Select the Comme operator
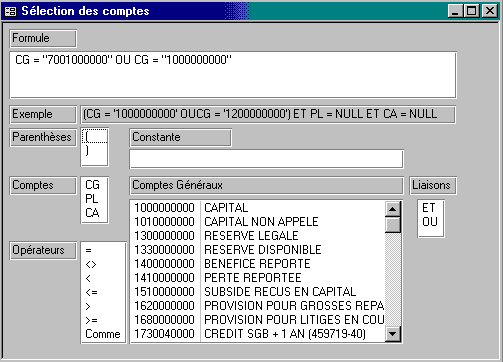This screenshot has width=503, height=362. click(x=103, y=334)
